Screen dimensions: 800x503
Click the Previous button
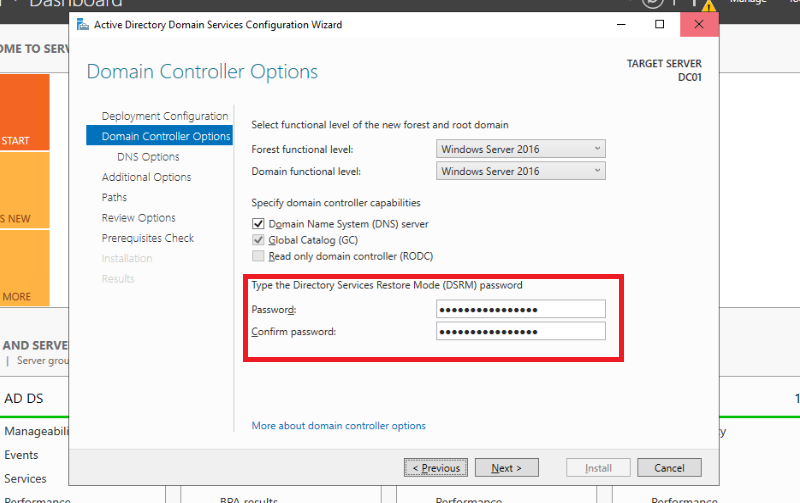436,468
